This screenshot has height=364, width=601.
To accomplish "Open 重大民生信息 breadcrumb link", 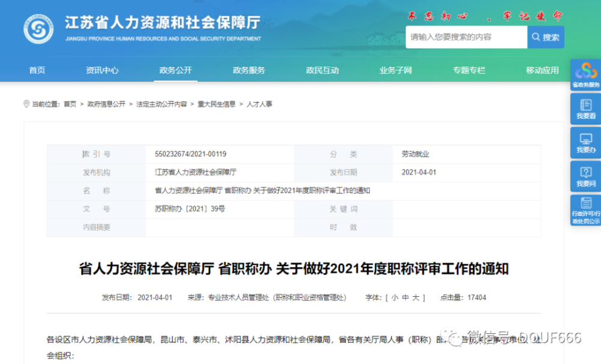I will (x=216, y=104).
